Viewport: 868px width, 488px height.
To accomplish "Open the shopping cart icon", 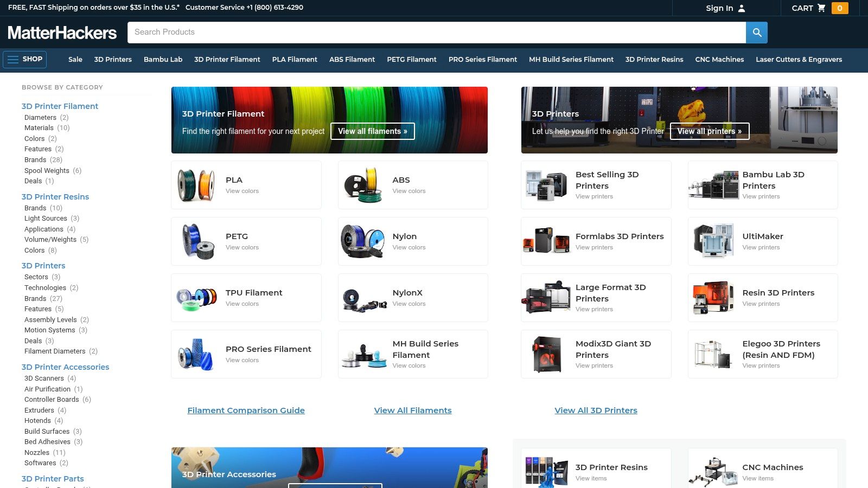I will pyautogui.click(x=821, y=8).
